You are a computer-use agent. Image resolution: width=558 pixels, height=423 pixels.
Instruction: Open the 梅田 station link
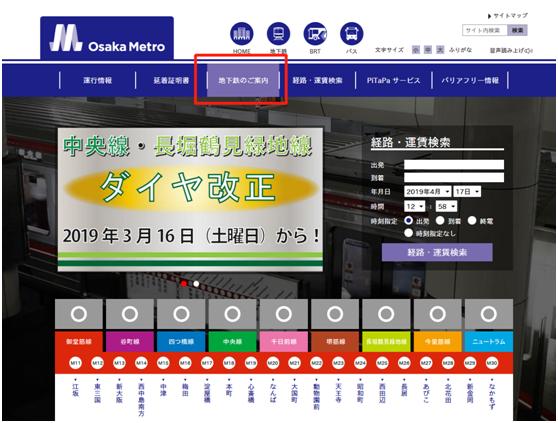185,389
